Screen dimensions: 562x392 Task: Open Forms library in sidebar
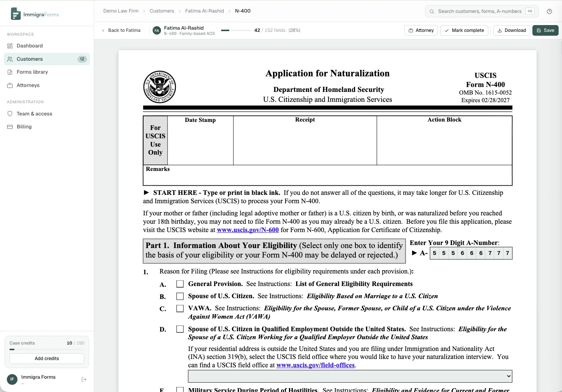pyautogui.click(x=47, y=72)
